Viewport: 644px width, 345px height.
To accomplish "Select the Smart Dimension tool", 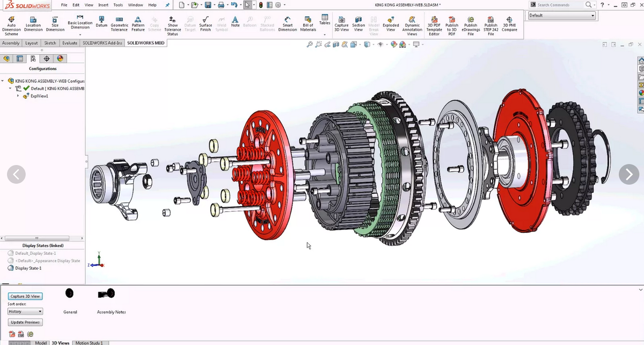I will click(288, 24).
